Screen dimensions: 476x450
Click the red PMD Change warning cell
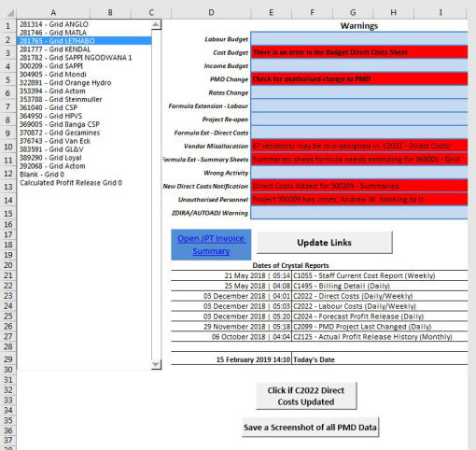[x=359, y=79]
